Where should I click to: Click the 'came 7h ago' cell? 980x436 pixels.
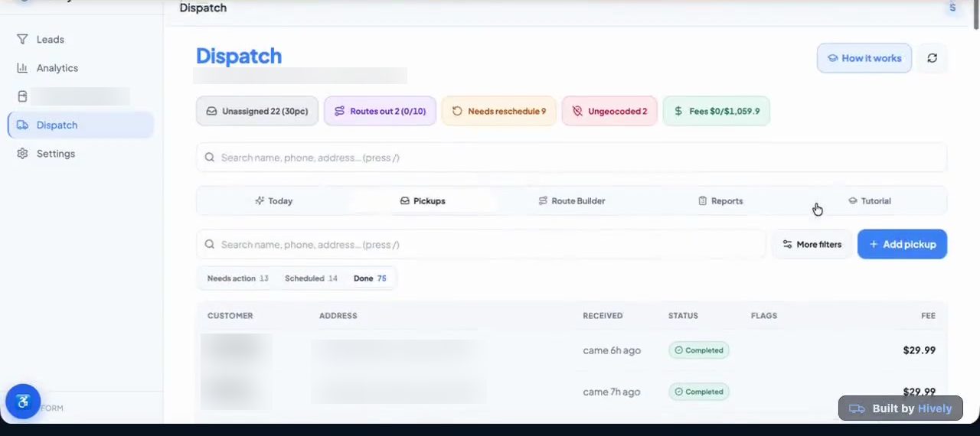pyautogui.click(x=612, y=392)
